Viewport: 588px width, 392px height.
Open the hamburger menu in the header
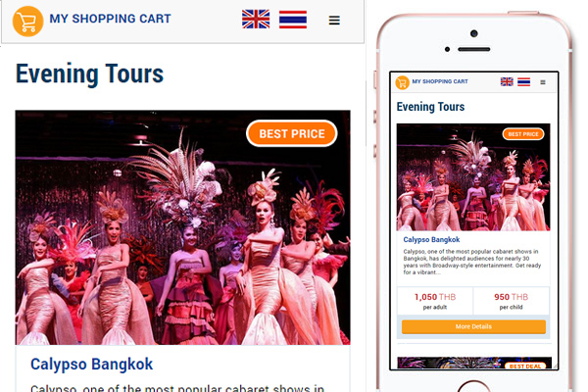pos(334,20)
